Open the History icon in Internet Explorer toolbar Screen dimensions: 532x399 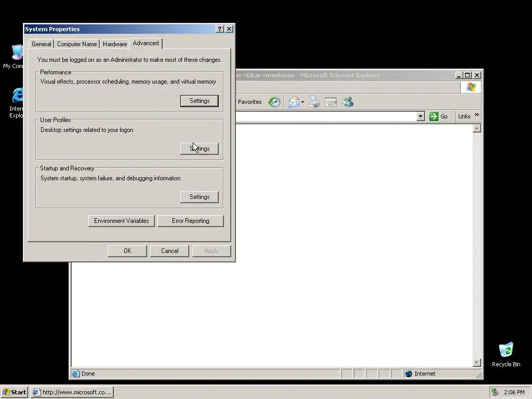click(x=274, y=102)
